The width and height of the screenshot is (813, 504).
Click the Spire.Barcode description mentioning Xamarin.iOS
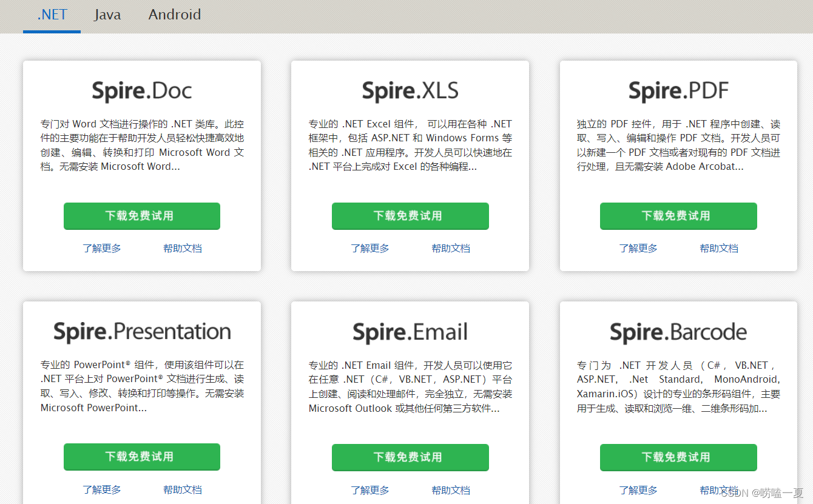(x=678, y=387)
